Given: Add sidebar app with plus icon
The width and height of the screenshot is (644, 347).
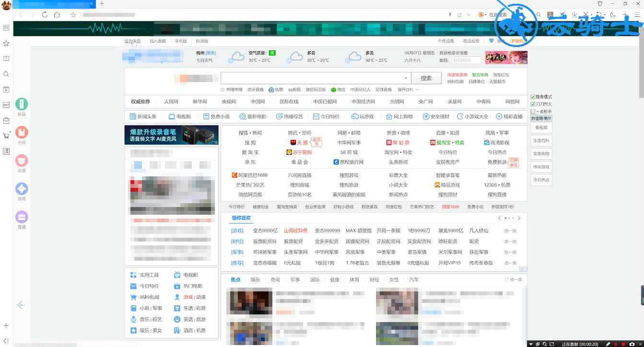Looking at the screenshot, I should point(6,325).
